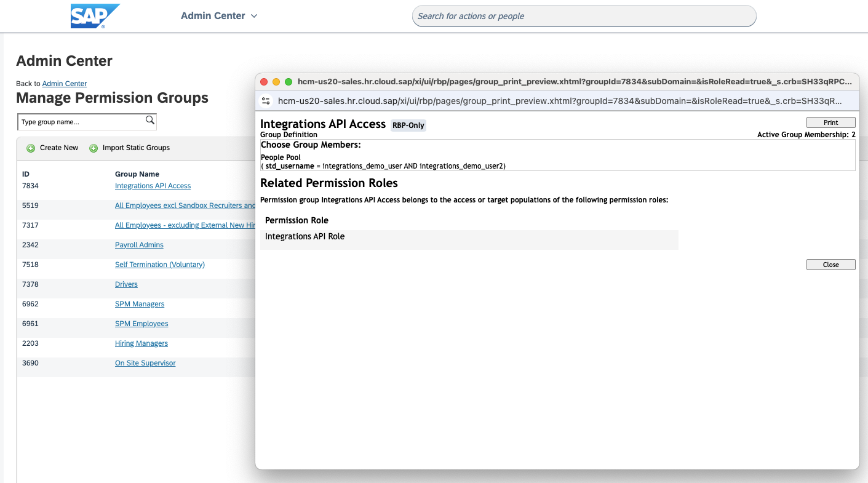Screen dimensions: 868x483
Task: Click the Create New label
Action: 59,148
